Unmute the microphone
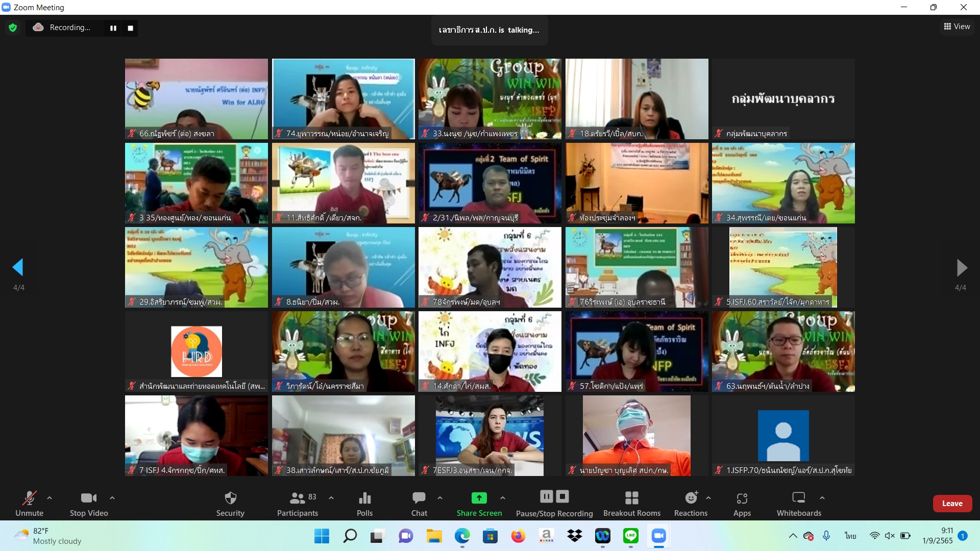 [29, 503]
